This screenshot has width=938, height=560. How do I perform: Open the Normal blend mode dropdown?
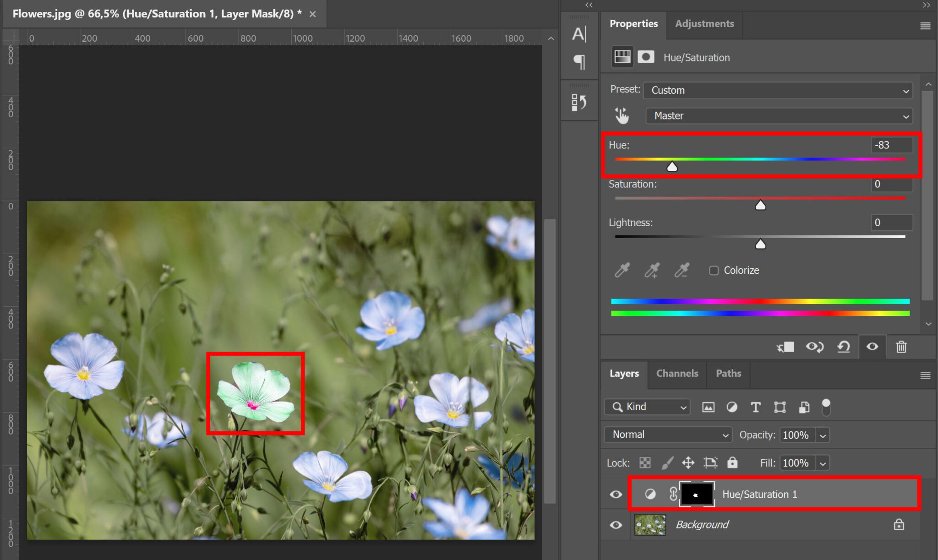click(667, 435)
